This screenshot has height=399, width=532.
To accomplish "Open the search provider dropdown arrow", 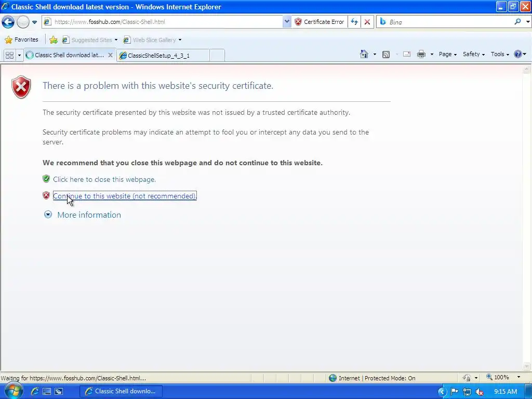I will [528, 22].
